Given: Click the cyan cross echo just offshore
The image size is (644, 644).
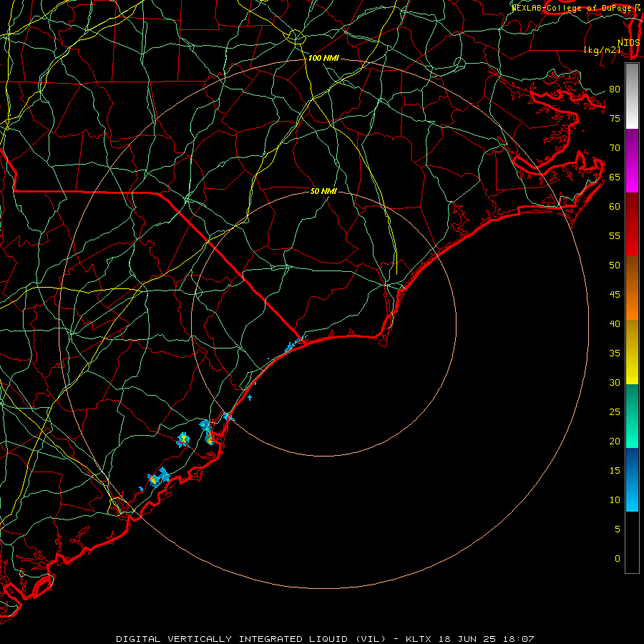Looking at the screenshot, I should point(249,398).
